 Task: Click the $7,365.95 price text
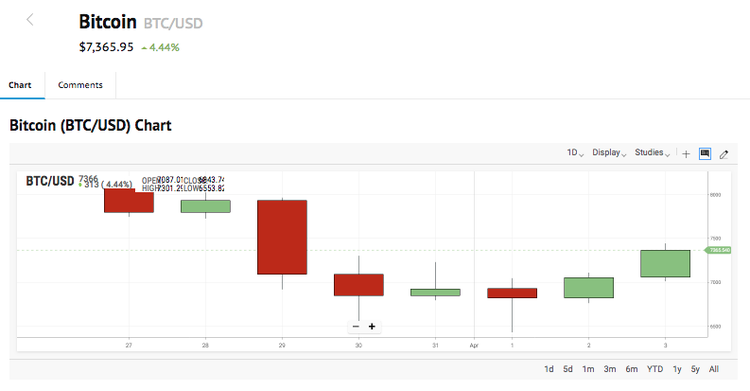106,47
